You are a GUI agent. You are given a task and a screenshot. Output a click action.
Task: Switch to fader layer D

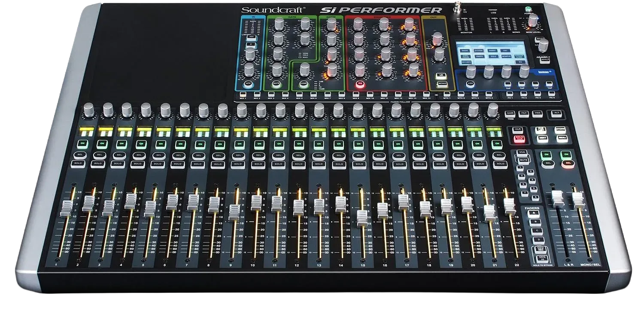[x=539, y=240]
